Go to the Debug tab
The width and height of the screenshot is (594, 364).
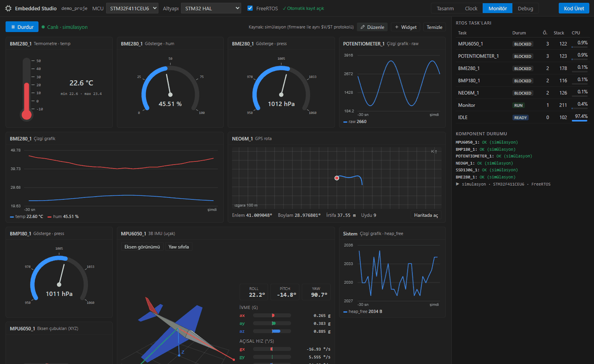coord(525,8)
